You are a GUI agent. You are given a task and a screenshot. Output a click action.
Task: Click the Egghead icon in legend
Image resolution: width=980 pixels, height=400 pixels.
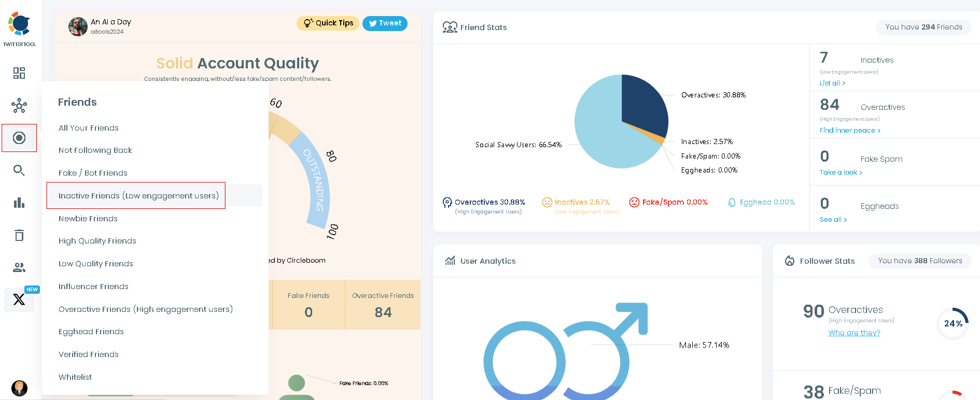(732, 202)
